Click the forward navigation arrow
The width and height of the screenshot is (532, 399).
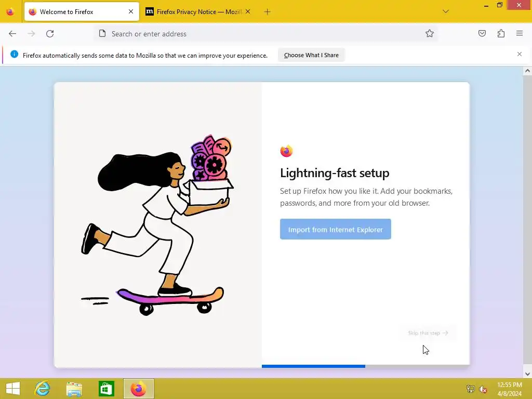[x=31, y=34]
